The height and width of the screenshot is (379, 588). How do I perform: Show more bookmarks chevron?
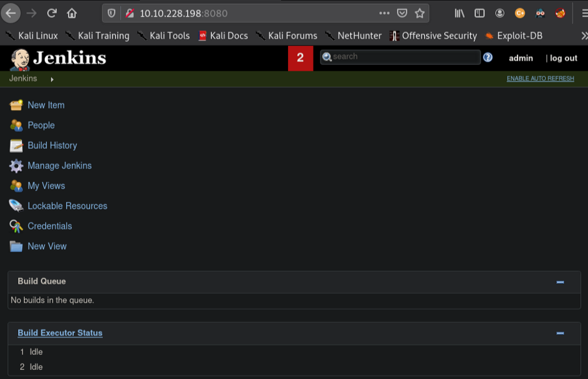point(584,36)
